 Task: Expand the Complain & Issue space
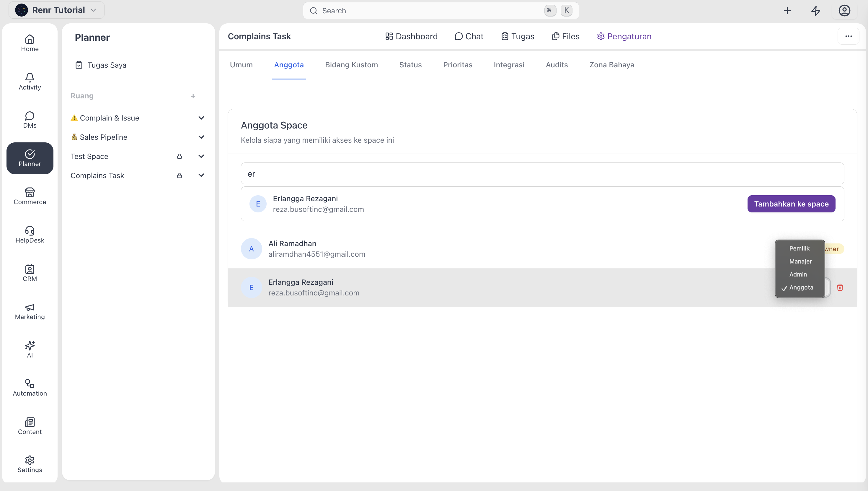pyautogui.click(x=201, y=118)
